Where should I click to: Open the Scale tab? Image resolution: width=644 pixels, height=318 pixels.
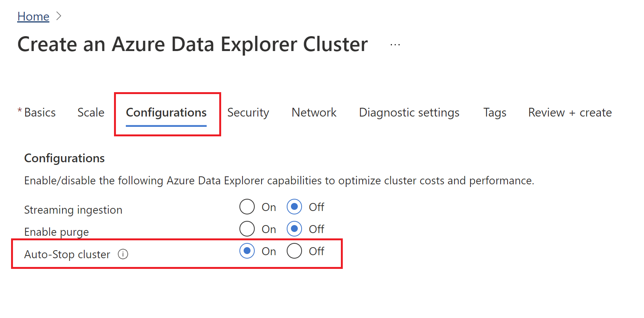tap(91, 112)
